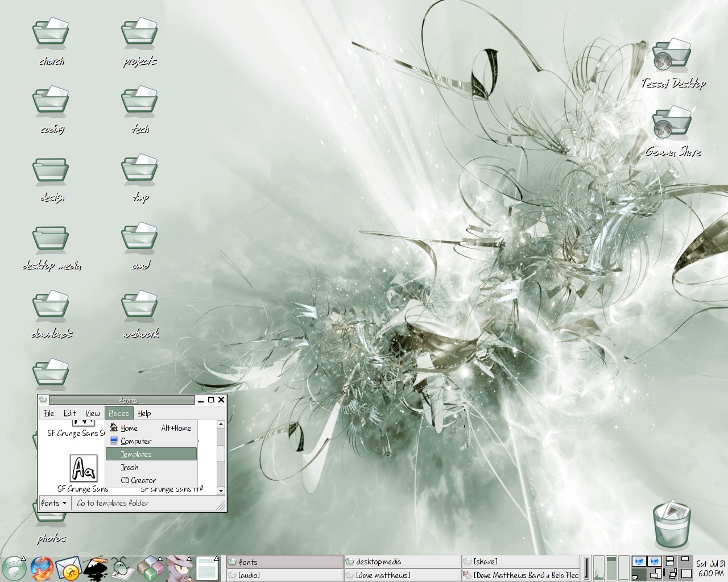Open the File menu in fonts window
728x582 pixels.
pyautogui.click(x=49, y=413)
